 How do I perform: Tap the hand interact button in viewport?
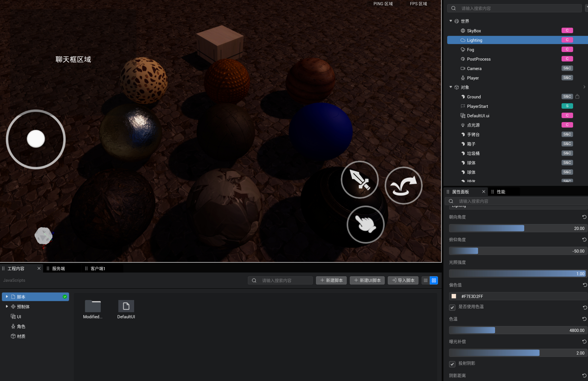point(365,224)
